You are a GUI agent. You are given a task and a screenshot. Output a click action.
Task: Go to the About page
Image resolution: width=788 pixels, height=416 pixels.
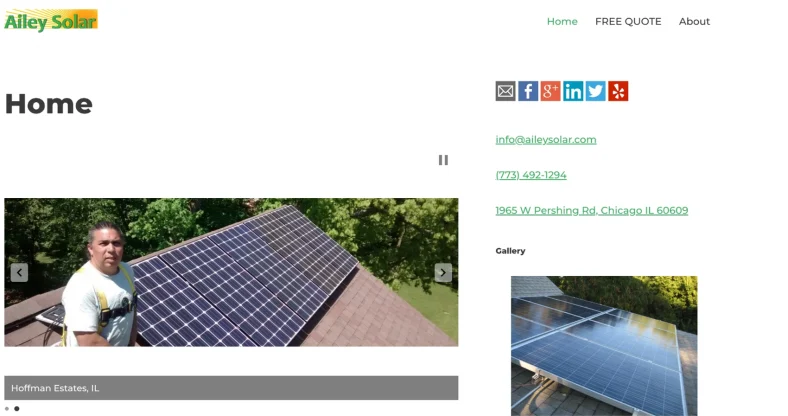point(694,22)
